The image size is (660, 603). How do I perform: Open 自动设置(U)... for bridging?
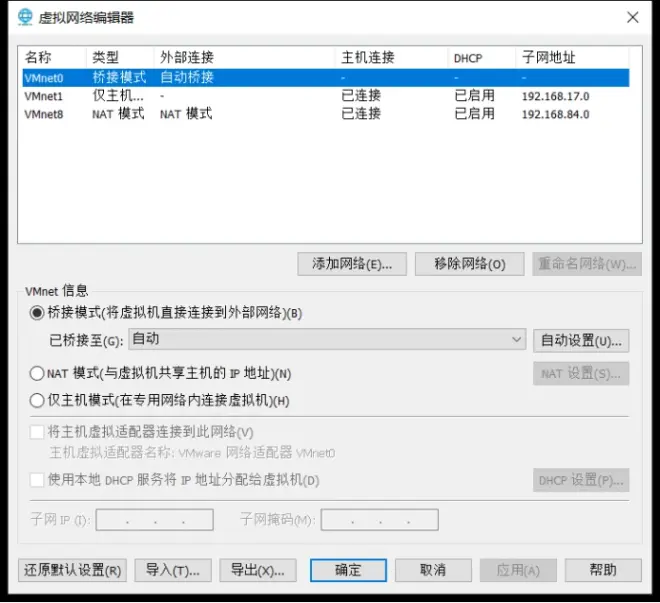(581, 340)
